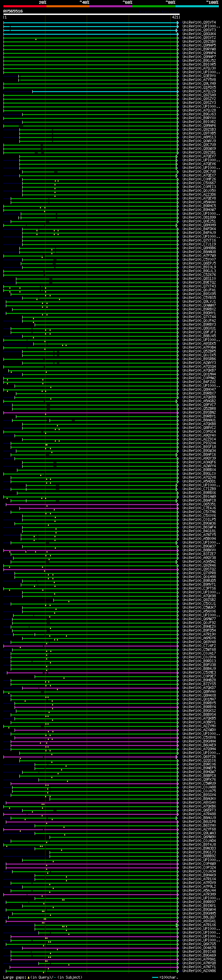Image resolution: width=222 pixels, height=980 pixels.
Task: Select the UniRef100_Q9ZSB0 label
Action: click(199, 41)
